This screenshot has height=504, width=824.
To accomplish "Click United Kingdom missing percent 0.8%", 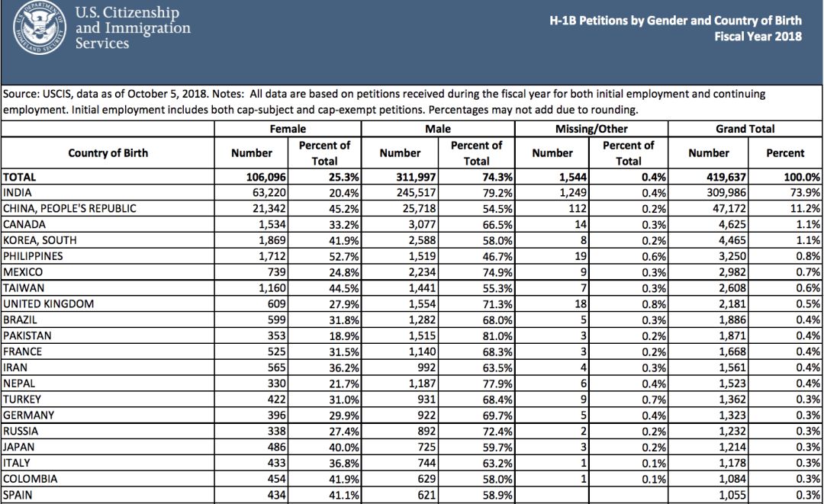I will tap(654, 304).
